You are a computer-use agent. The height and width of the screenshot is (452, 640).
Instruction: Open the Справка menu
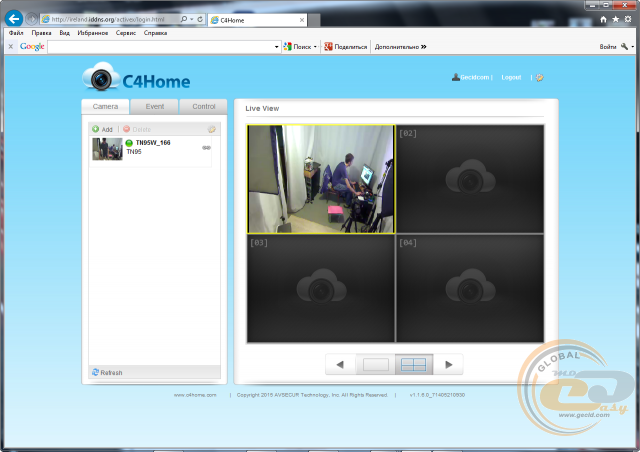click(155, 33)
